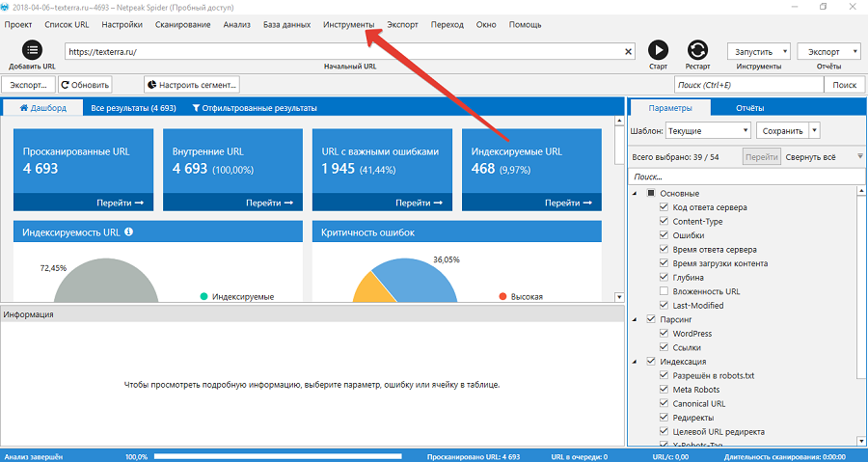Uncheck the Ошибки parameter
Screen dimensions: 868x462
coord(664,234)
